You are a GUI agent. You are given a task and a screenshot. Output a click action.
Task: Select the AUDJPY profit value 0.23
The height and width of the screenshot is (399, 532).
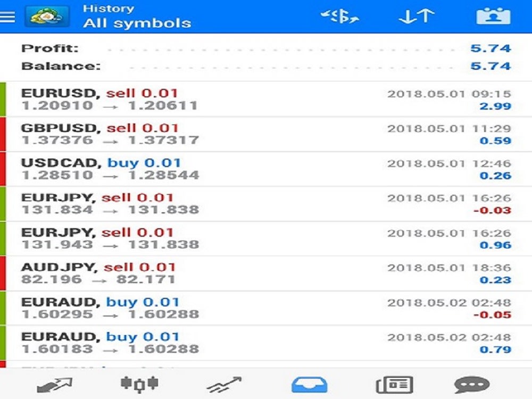click(x=495, y=280)
